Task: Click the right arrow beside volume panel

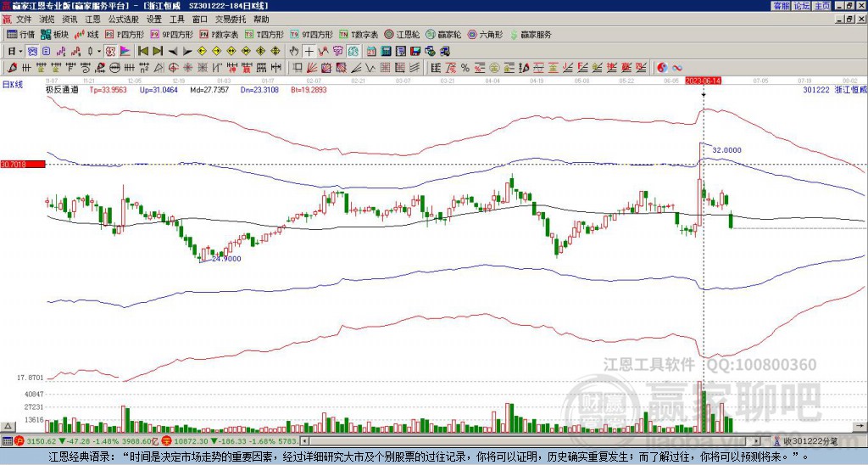Action: pos(860,426)
